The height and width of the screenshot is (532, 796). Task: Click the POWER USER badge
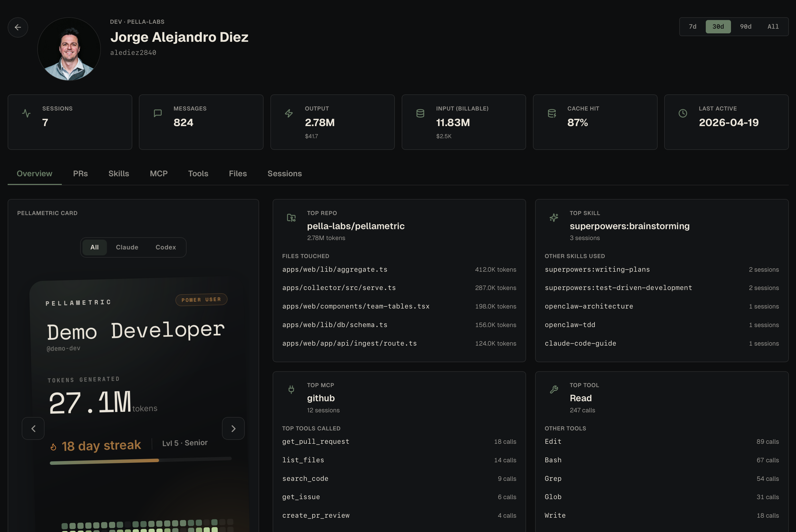pyautogui.click(x=201, y=300)
